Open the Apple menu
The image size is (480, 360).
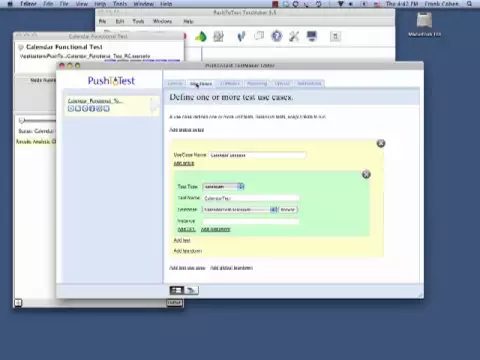coord(10,4)
